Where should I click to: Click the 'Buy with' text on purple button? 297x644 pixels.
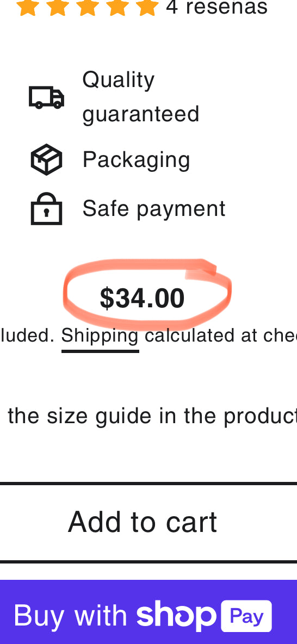[71, 616]
